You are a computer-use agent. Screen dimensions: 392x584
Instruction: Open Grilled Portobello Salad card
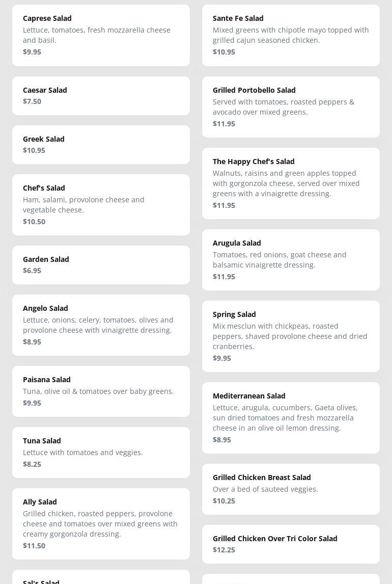pyautogui.click(x=291, y=107)
